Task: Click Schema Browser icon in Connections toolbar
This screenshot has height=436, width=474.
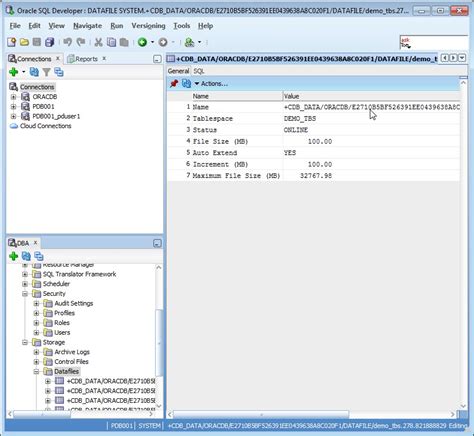Action: [x=59, y=72]
